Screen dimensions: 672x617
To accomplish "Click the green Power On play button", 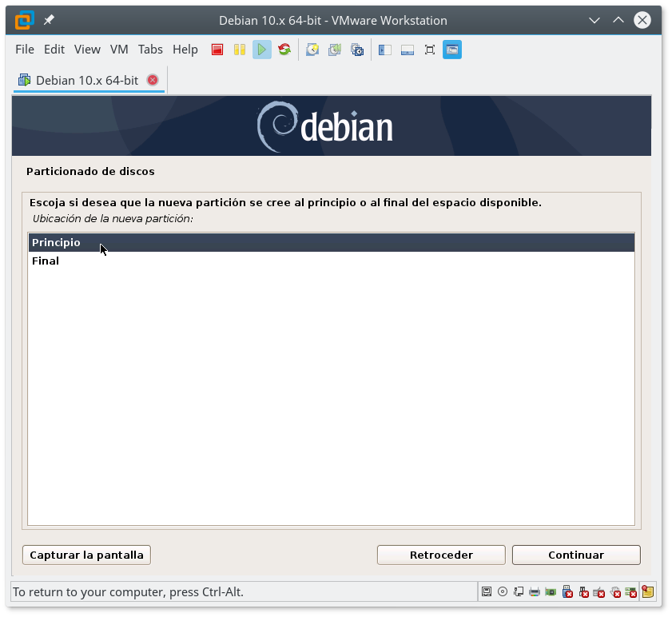I will click(x=262, y=50).
